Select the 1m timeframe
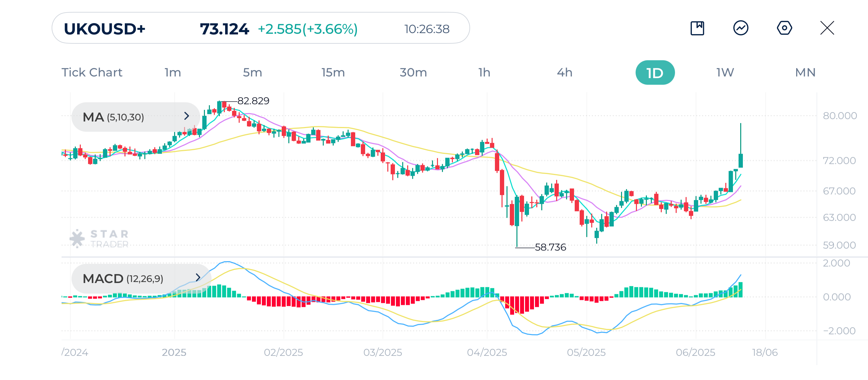 click(x=172, y=72)
